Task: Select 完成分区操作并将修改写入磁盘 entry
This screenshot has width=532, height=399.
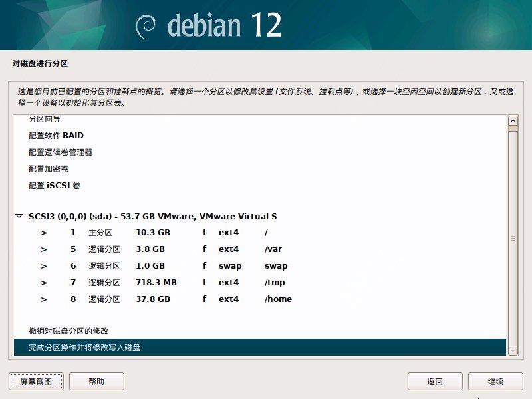Action: click(x=84, y=348)
